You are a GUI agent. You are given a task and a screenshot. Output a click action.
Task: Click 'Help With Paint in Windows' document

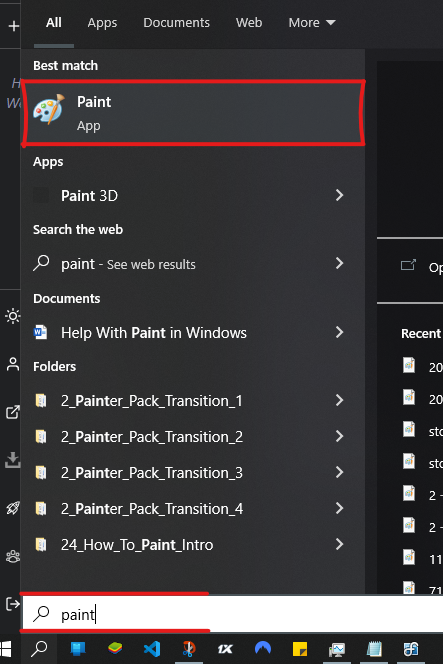point(154,333)
